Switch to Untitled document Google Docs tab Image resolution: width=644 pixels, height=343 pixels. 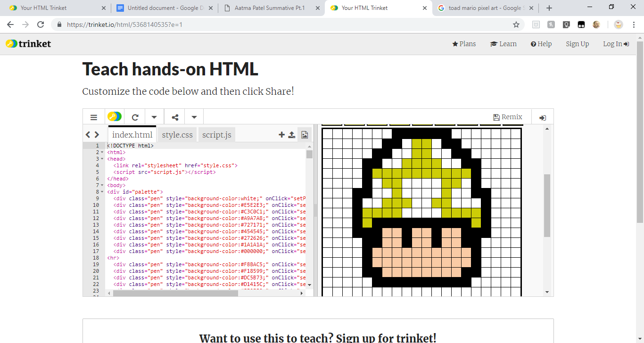[x=165, y=8]
